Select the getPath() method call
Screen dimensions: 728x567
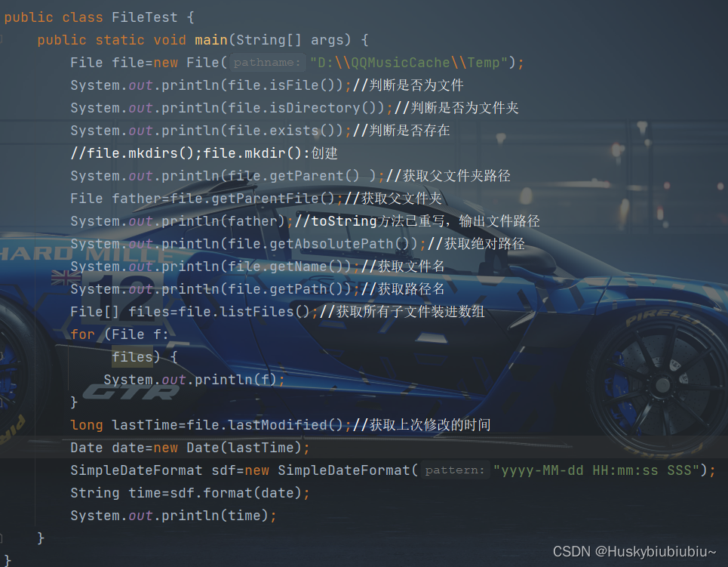click(298, 288)
